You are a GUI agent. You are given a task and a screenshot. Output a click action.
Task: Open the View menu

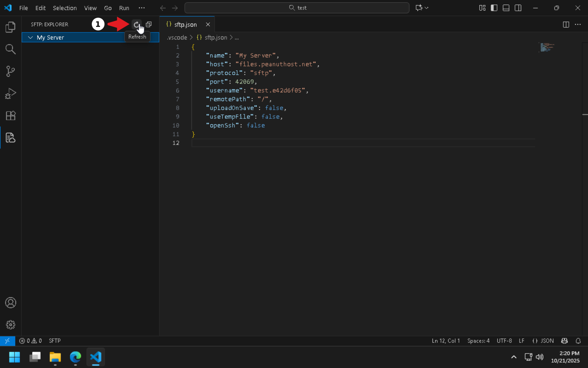90,8
